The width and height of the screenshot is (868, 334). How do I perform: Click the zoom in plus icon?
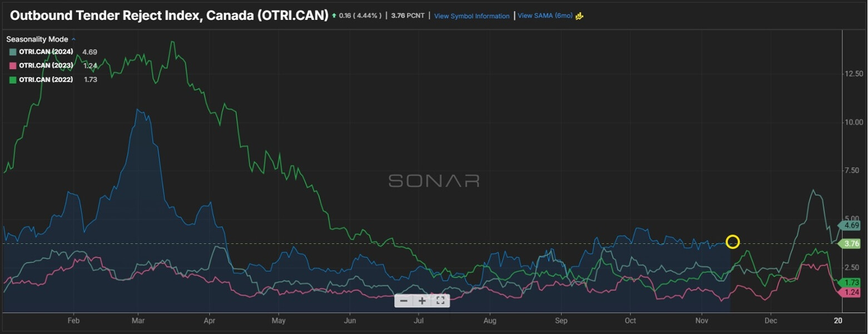tap(422, 301)
